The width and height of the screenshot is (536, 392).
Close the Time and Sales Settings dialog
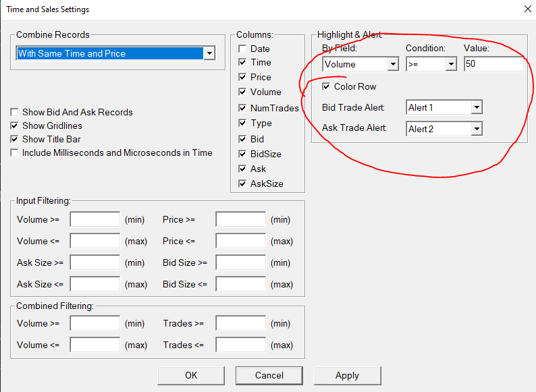click(528, 9)
